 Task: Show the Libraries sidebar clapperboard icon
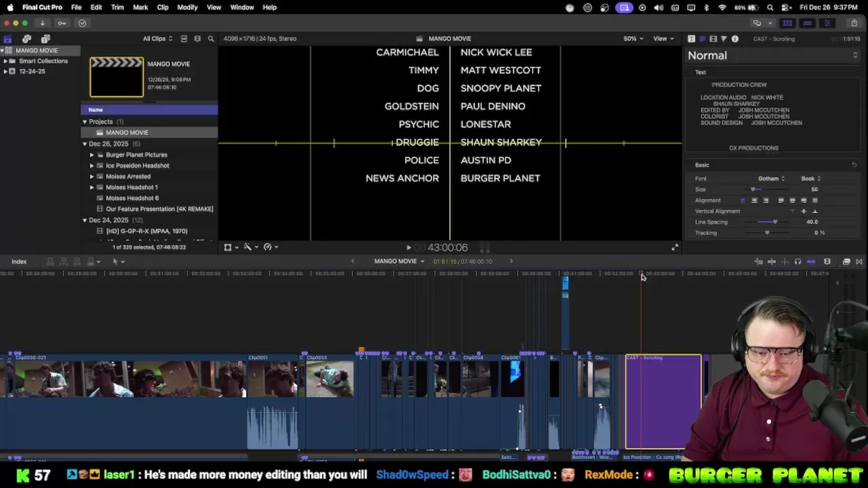click(x=7, y=39)
